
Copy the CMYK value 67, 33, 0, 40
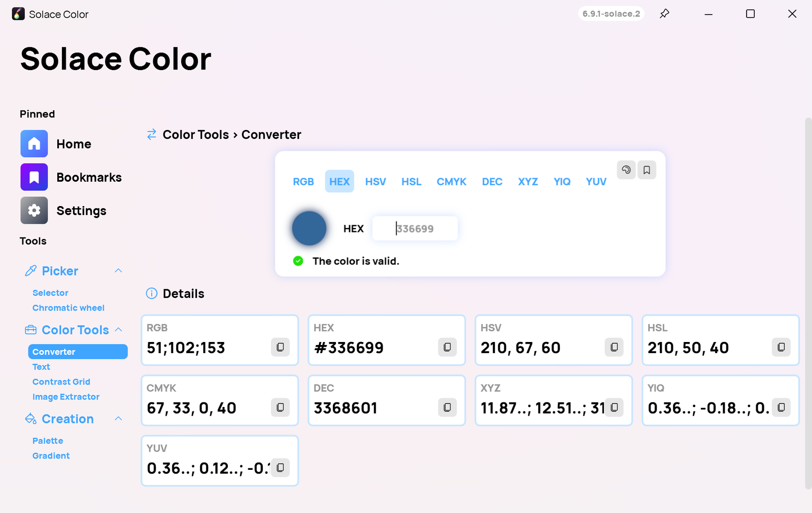[x=280, y=407]
